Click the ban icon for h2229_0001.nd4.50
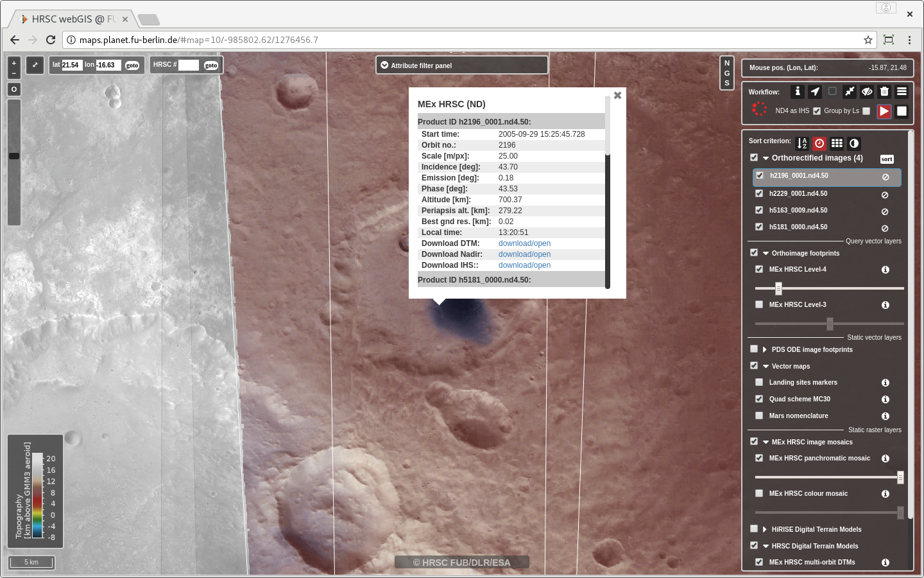The image size is (924, 578). coord(885,195)
